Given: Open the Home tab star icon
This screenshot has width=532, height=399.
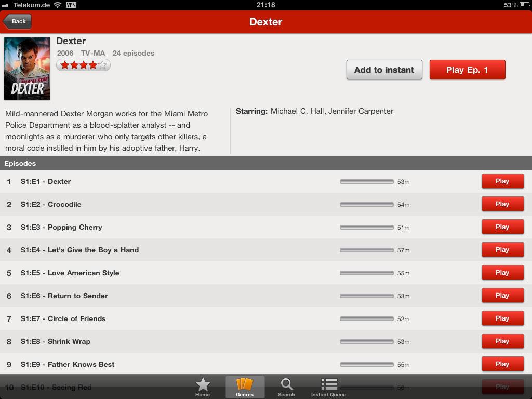Looking at the screenshot, I should pos(203,387).
